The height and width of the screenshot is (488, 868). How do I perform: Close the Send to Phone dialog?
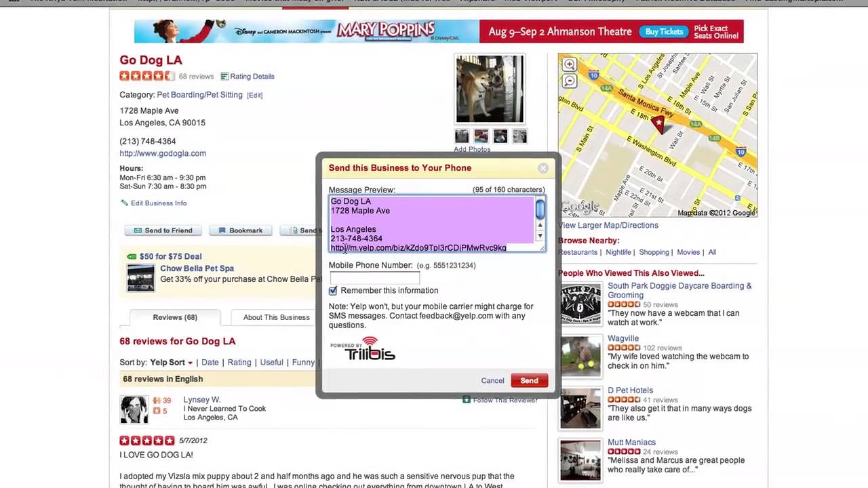543,168
